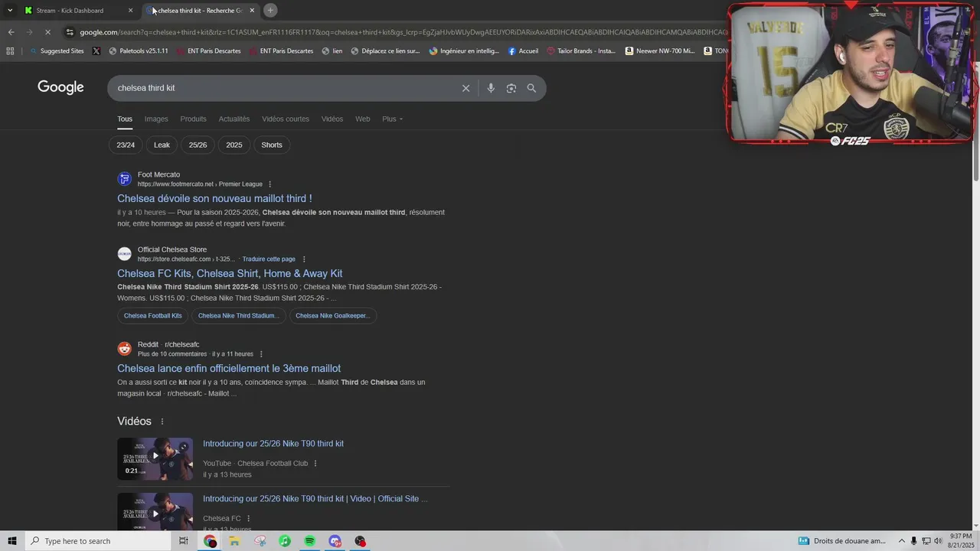This screenshot has height=551, width=980.
Task: Open Spotify from the taskbar
Action: [x=309, y=541]
